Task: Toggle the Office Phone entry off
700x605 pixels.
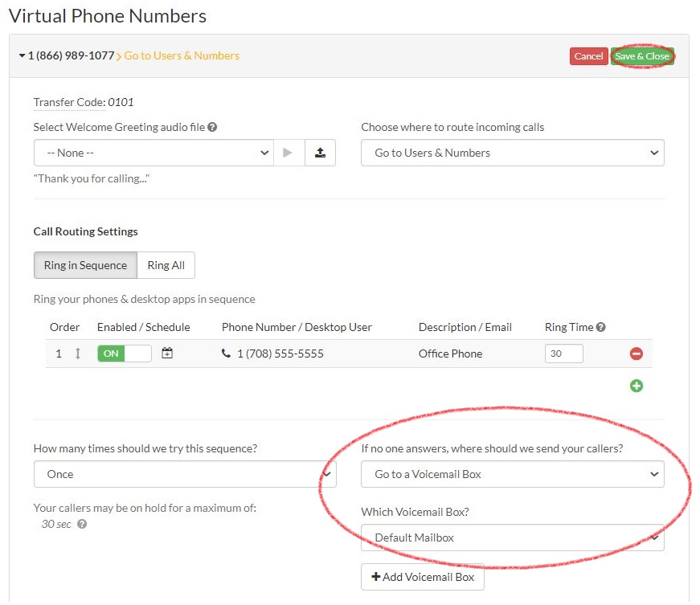Action: 111,353
